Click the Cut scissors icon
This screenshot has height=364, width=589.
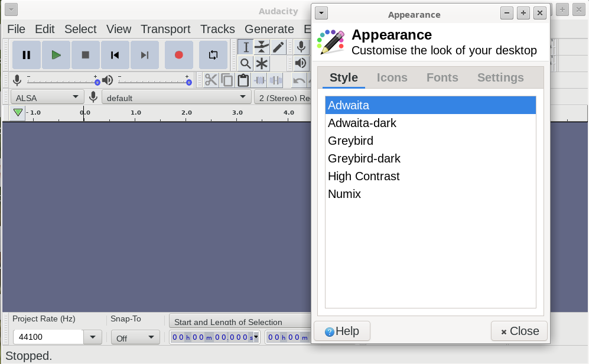[211, 80]
